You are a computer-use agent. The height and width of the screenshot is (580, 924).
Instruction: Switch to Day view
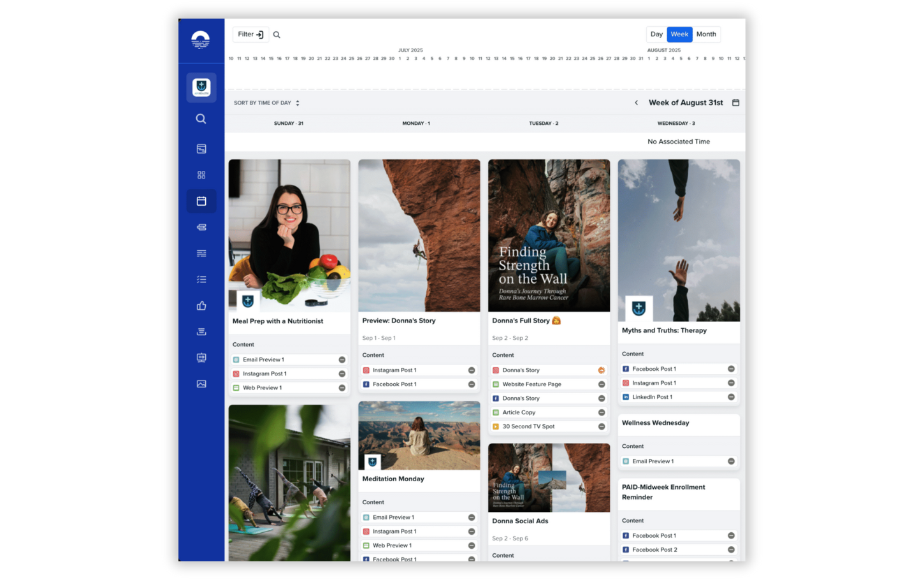[x=656, y=34]
